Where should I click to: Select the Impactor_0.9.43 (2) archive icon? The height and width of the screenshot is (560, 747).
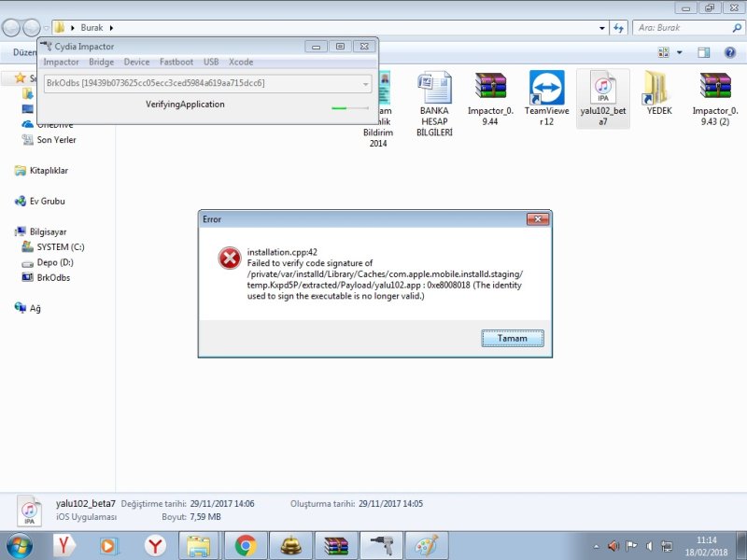(x=715, y=89)
